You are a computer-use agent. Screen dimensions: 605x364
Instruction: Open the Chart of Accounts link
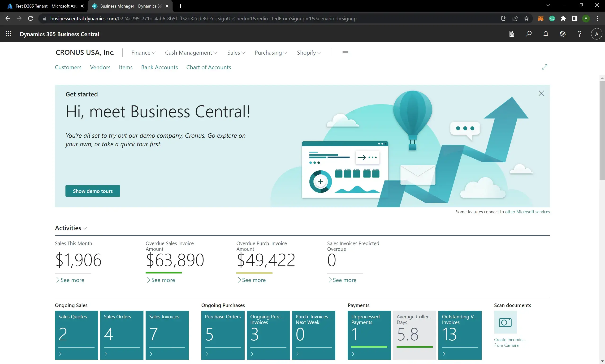pyautogui.click(x=208, y=67)
